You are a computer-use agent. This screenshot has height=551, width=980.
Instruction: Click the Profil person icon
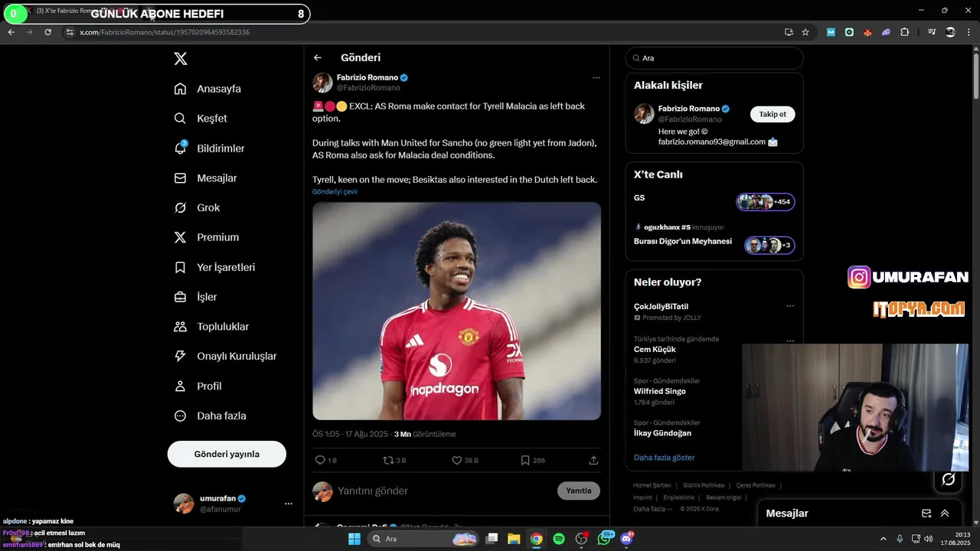tap(180, 386)
